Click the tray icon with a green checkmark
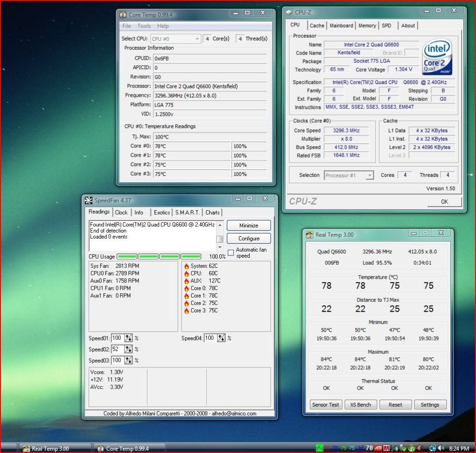This screenshot has width=476, height=453. point(403,448)
